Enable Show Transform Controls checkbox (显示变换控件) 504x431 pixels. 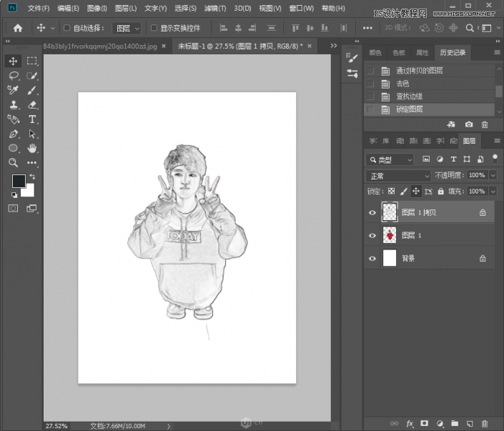click(x=154, y=28)
